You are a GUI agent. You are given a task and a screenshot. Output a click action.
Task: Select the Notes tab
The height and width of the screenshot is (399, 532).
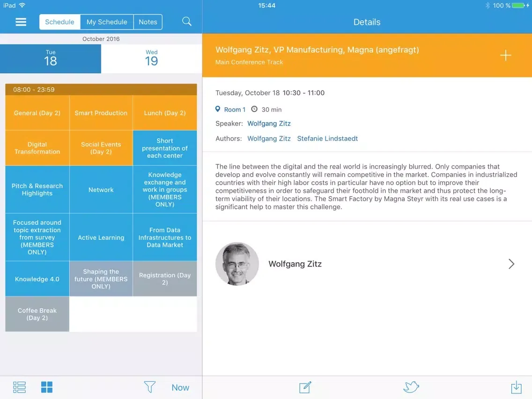point(148,22)
